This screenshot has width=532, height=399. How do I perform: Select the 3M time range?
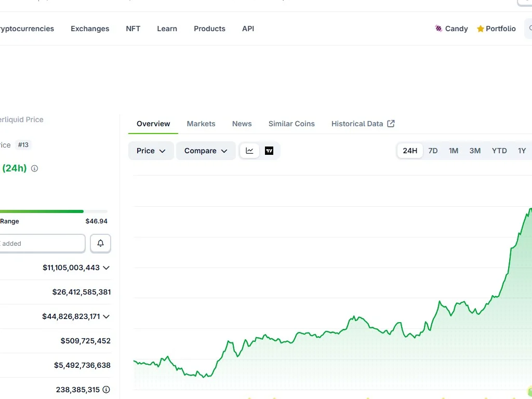click(x=475, y=151)
